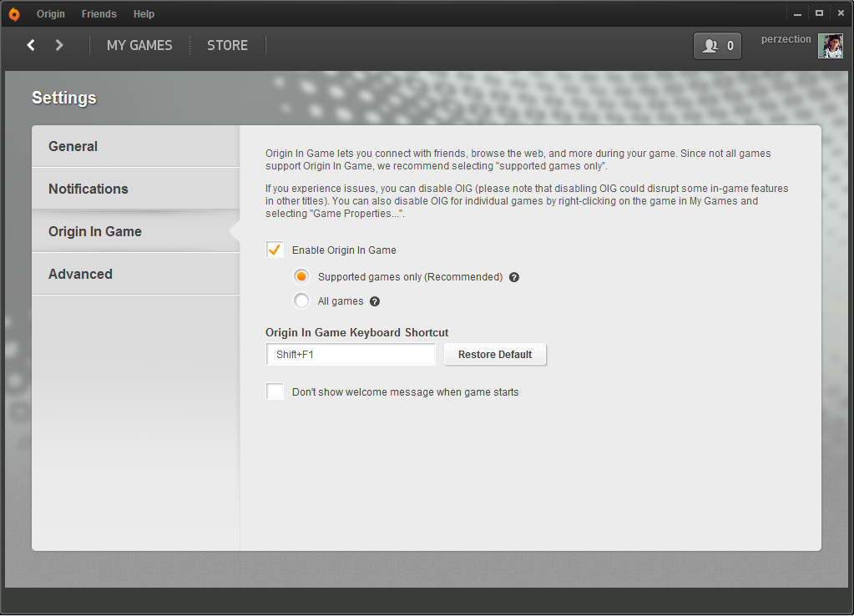Open Notifications settings section
854x616 pixels.
(135, 189)
